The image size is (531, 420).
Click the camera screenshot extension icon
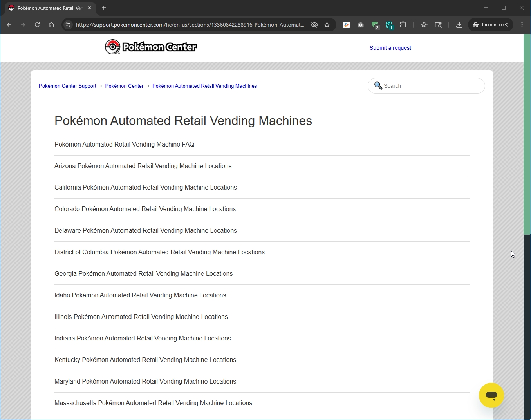coord(361,25)
